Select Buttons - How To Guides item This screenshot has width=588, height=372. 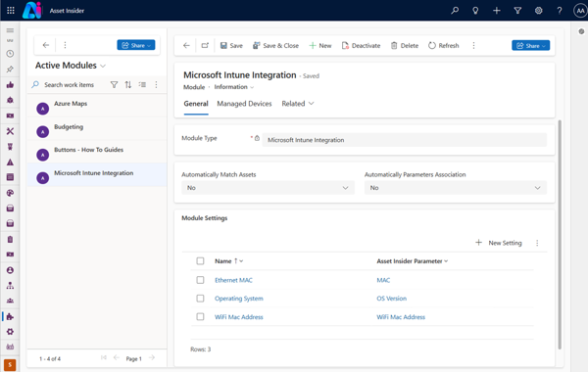click(x=97, y=152)
